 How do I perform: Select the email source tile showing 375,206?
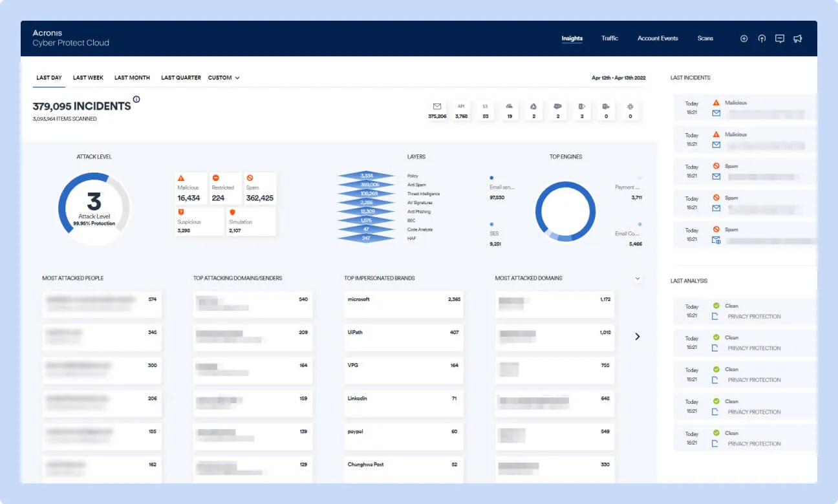coord(437,110)
